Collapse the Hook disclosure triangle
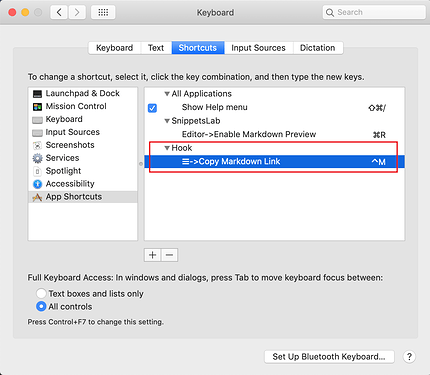 167,148
